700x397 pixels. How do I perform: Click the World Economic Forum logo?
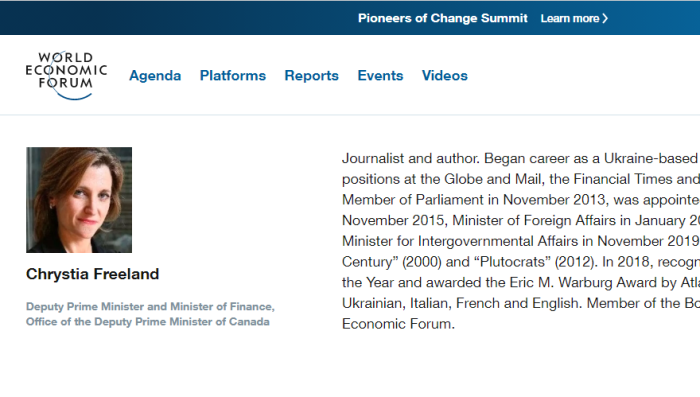[66, 75]
